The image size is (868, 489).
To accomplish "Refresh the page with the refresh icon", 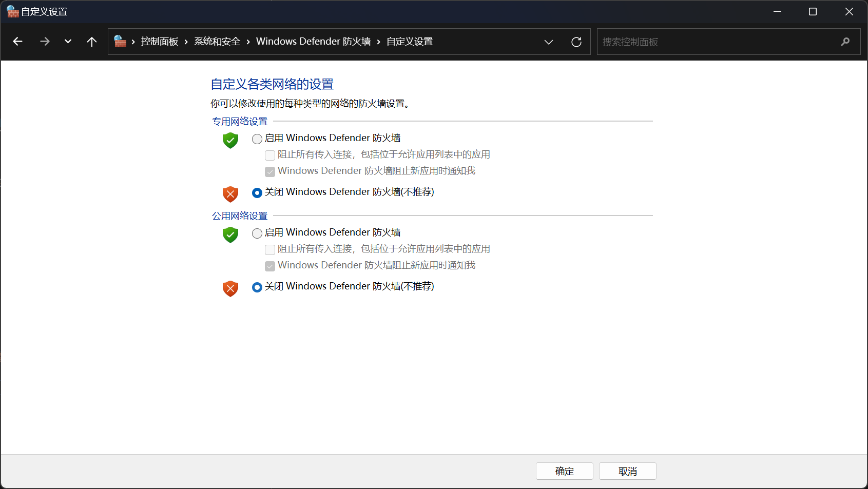I will (x=576, y=42).
